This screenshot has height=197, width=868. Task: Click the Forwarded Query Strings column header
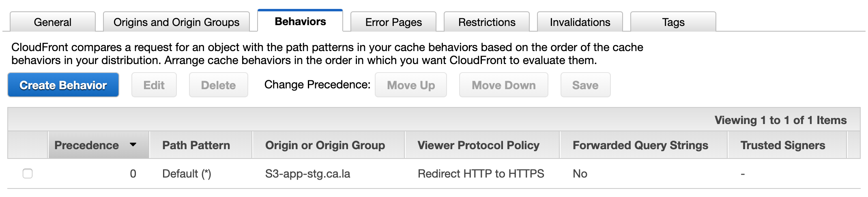point(640,145)
